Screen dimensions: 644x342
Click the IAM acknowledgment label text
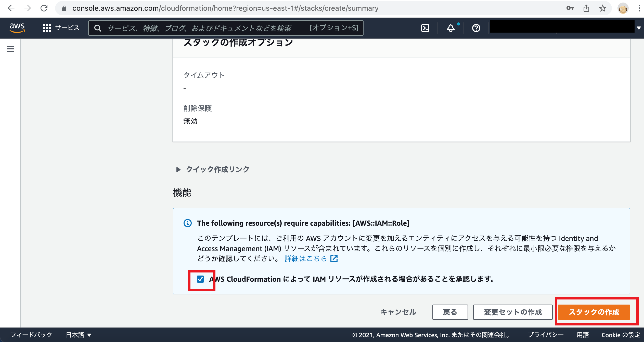pyautogui.click(x=352, y=279)
